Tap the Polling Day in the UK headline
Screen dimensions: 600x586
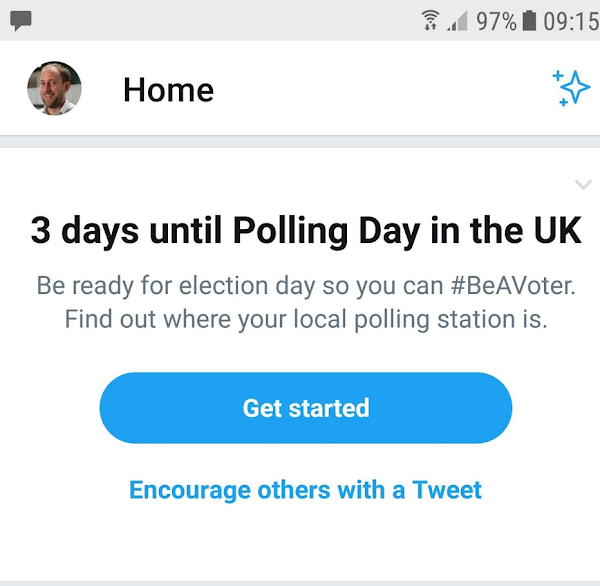[x=305, y=231]
